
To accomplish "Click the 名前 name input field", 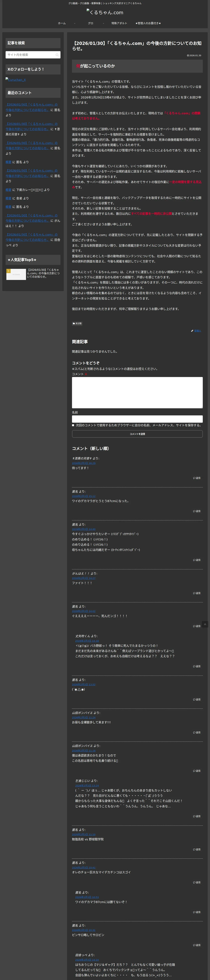I will pyautogui.click(x=137, y=419).
